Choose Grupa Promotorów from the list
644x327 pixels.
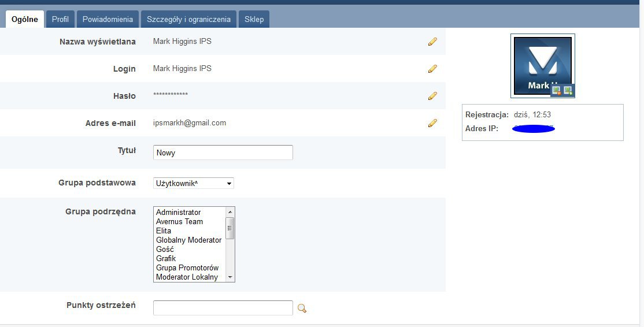click(187, 267)
